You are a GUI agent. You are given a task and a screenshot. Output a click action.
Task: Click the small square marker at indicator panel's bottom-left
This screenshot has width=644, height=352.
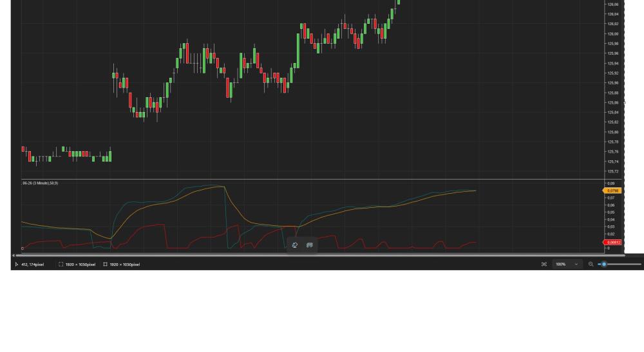[23, 248]
